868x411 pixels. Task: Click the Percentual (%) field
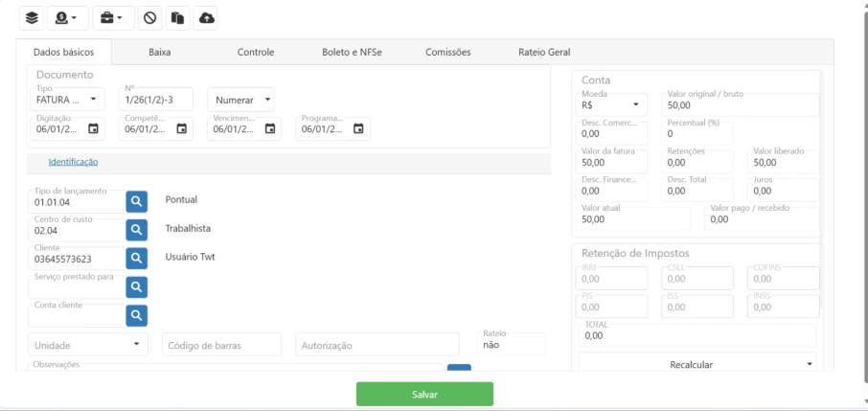click(697, 133)
